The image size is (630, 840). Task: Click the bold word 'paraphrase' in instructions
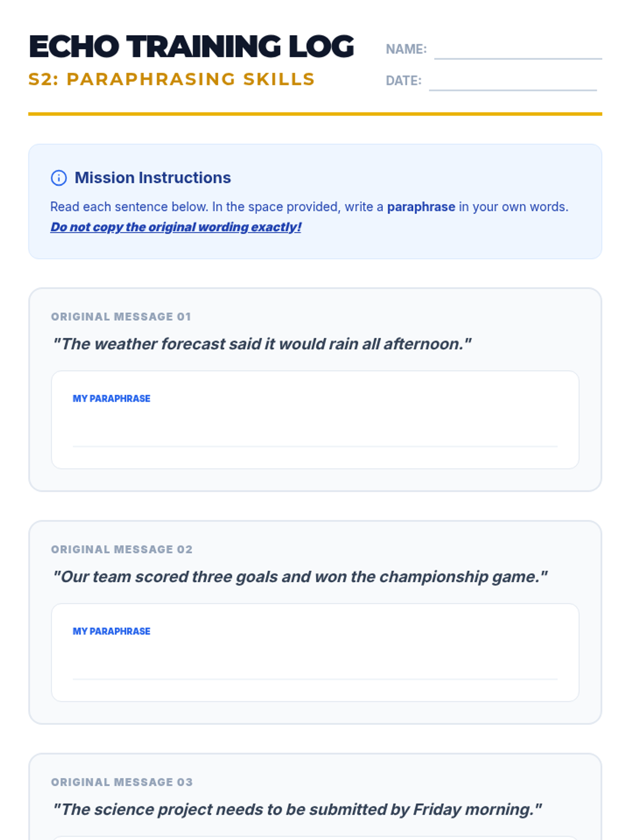(421, 207)
